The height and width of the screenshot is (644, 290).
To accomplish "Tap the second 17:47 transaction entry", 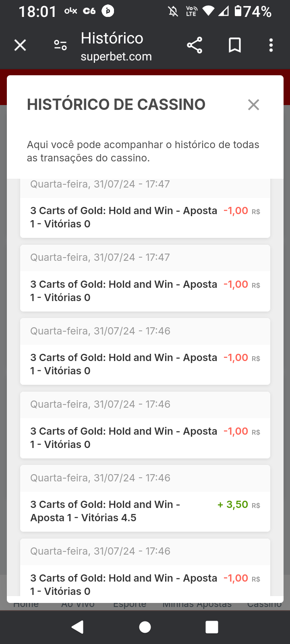I will point(145,291).
